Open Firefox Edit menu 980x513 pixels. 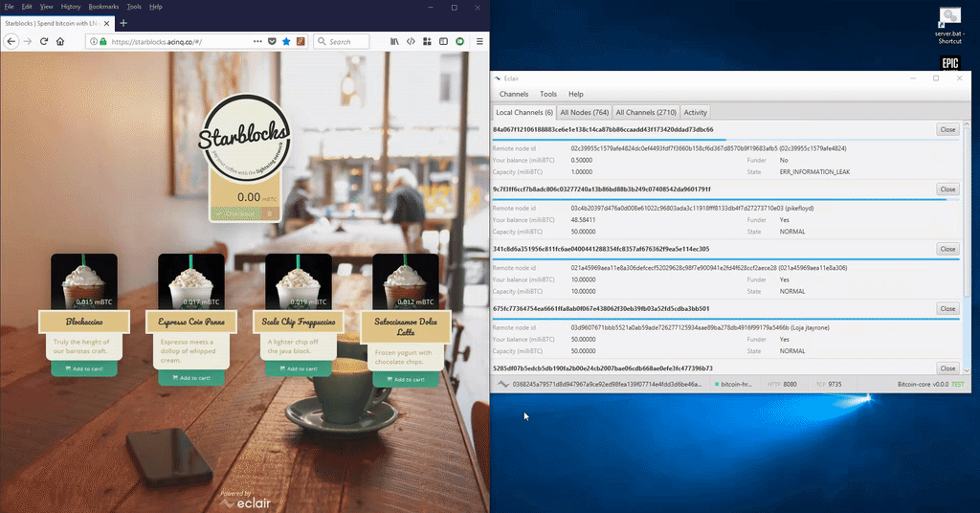point(27,7)
